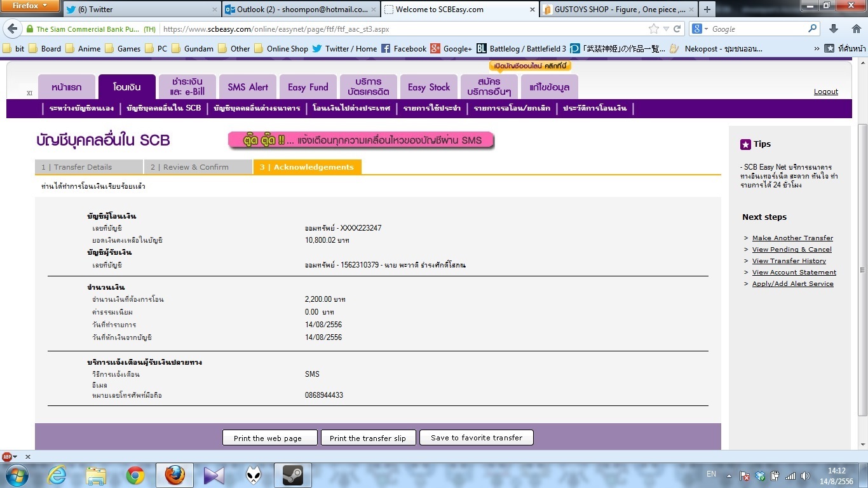This screenshot has width=868, height=488.
Task: Select the ระหว่างบัญชีตนเอง submenu item
Action: (81, 108)
